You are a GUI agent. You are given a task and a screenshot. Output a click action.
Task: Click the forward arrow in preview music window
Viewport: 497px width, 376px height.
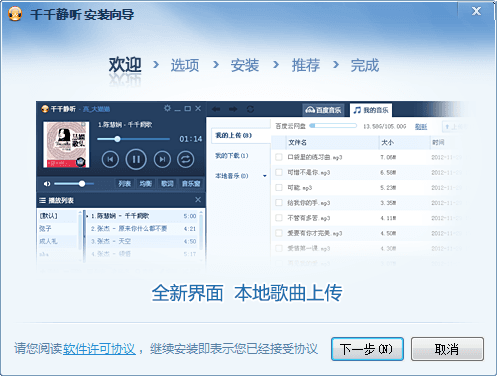pos(233,109)
